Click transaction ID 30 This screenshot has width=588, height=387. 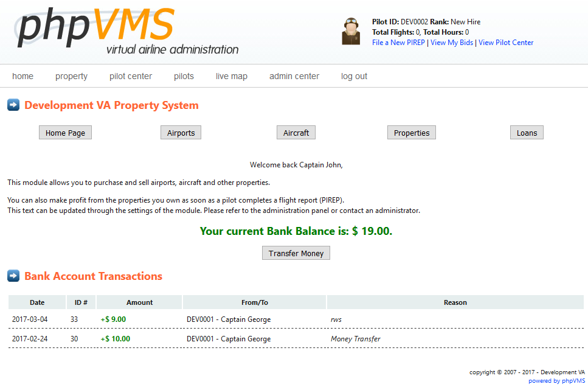[x=74, y=338]
